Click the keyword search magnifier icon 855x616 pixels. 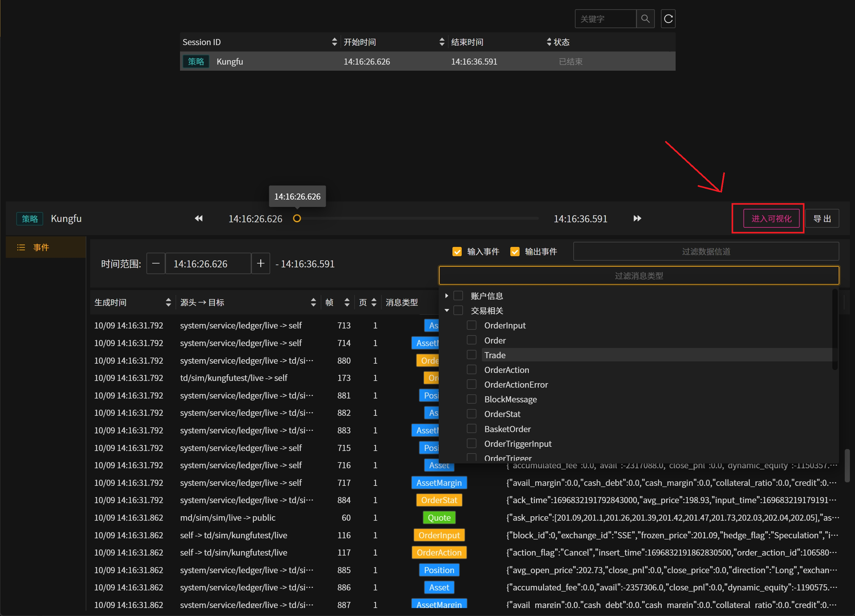(x=645, y=19)
